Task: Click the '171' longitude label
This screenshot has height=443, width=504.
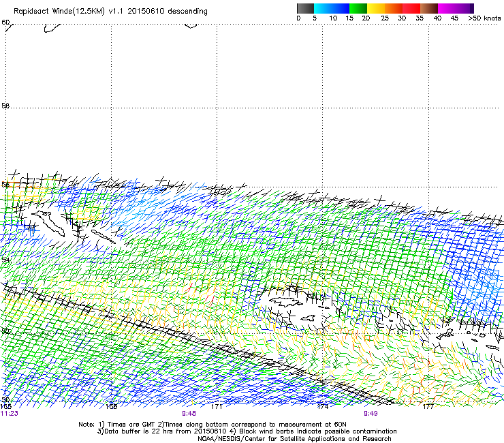Action: pyautogui.click(x=217, y=407)
